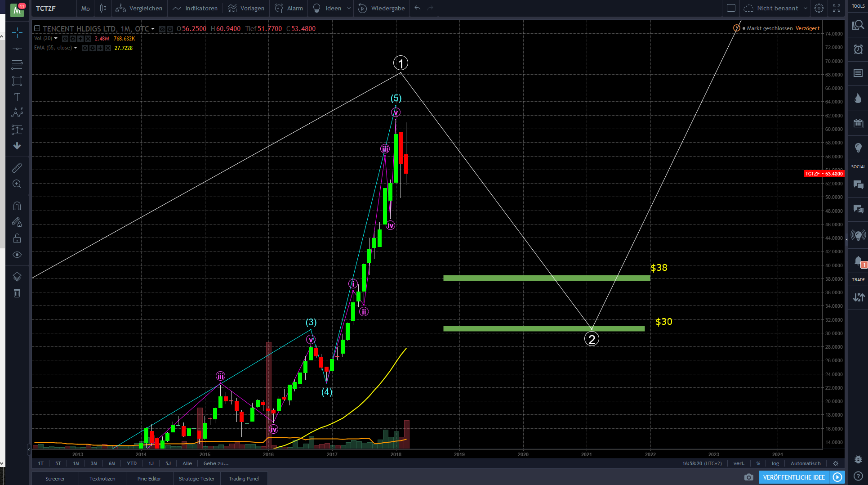Open the Vol (20) legend dropdown arrow
This screenshot has width=868, height=485.
56,39
